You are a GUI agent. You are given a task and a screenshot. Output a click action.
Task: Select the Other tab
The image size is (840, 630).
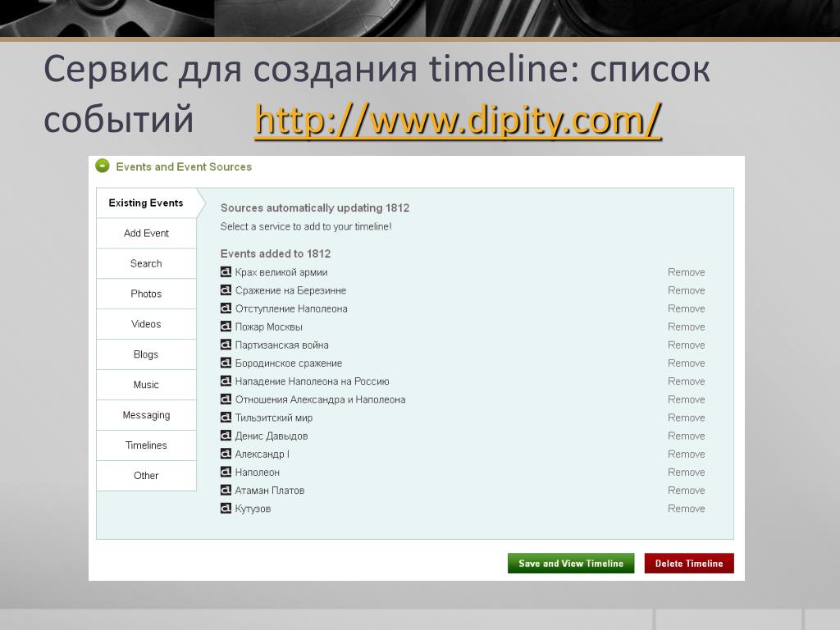tap(146, 476)
